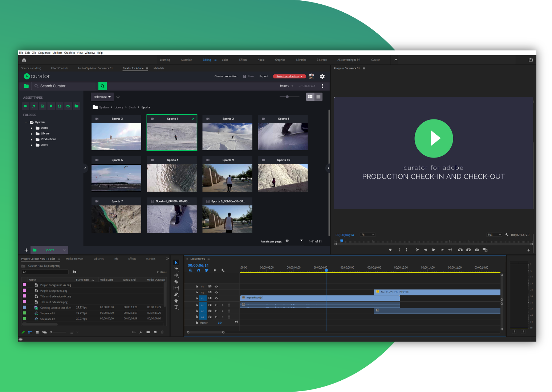This screenshot has height=392, width=552.
Task: Select the Track Select Forward tool
Action: point(176,269)
